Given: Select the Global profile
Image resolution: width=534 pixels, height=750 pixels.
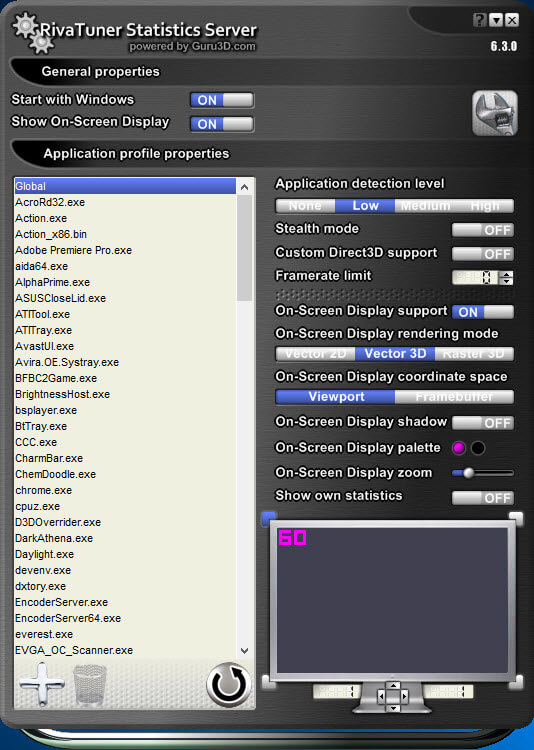Looking at the screenshot, I should (125, 186).
